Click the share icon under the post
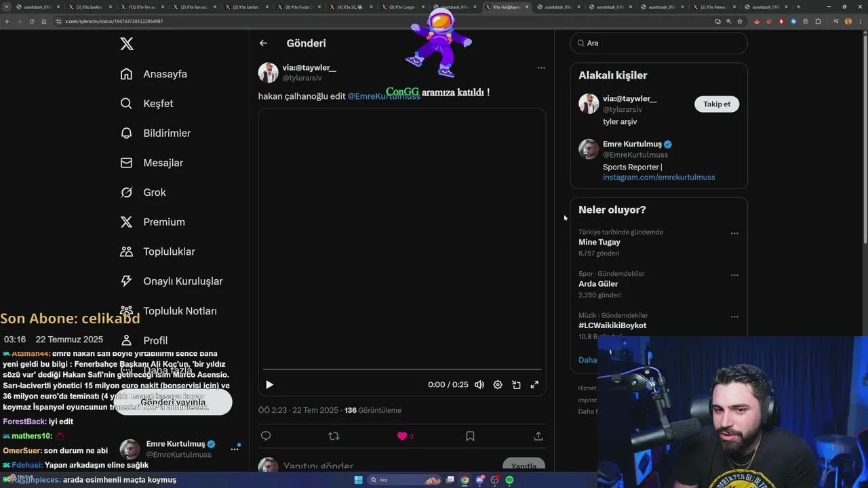The image size is (868, 488). point(538,436)
